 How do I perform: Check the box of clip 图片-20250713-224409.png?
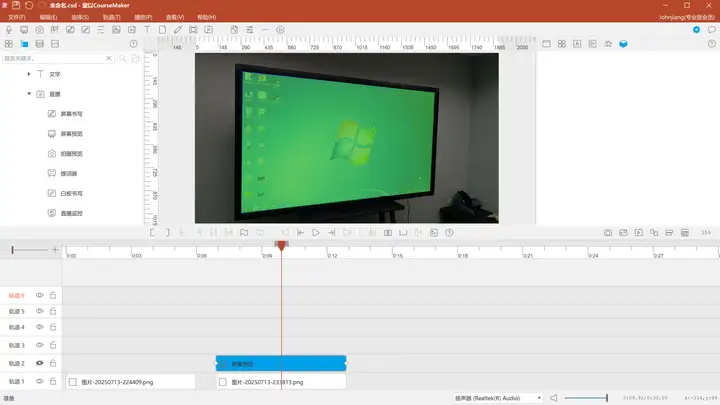73,382
